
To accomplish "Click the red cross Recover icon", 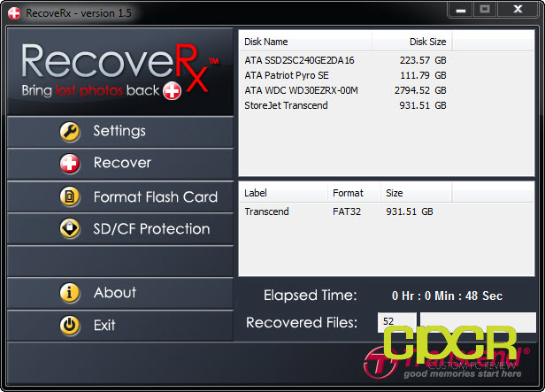I will (70, 164).
